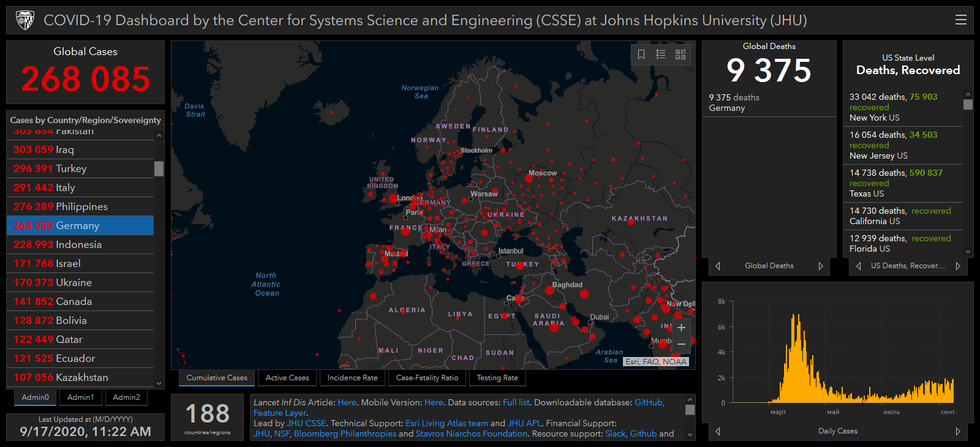Viewport: 980px width, 447px height.
Task: Select Turkey in the country list
Action: click(x=80, y=168)
